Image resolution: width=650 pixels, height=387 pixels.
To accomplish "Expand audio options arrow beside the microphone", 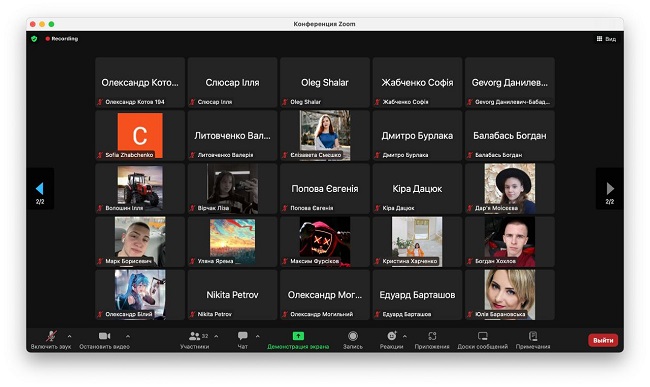I will (69, 336).
